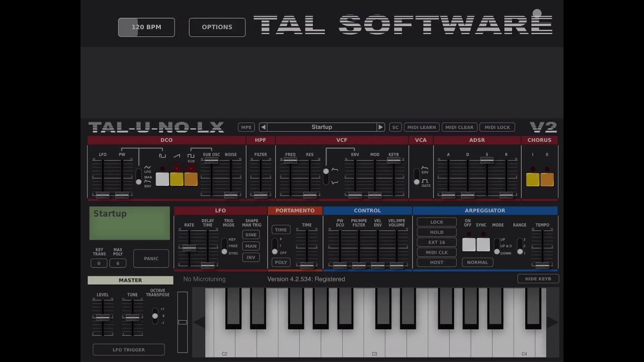Click the VCF RES slider handle
The image size is (644, 362).
click(x=310, y=195)
